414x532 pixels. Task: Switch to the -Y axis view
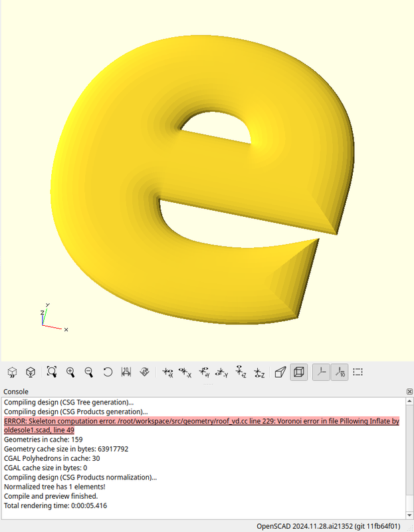tap(222, 372)
